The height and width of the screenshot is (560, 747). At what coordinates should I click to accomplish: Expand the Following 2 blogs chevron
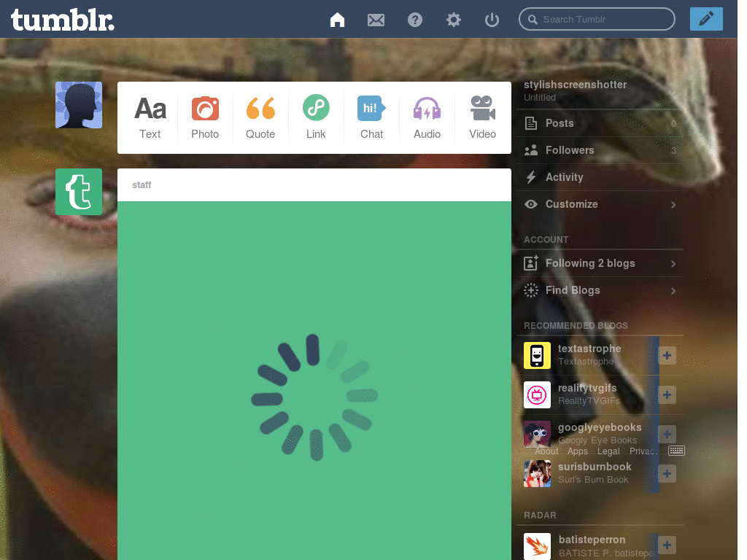(x=673, y=264)
